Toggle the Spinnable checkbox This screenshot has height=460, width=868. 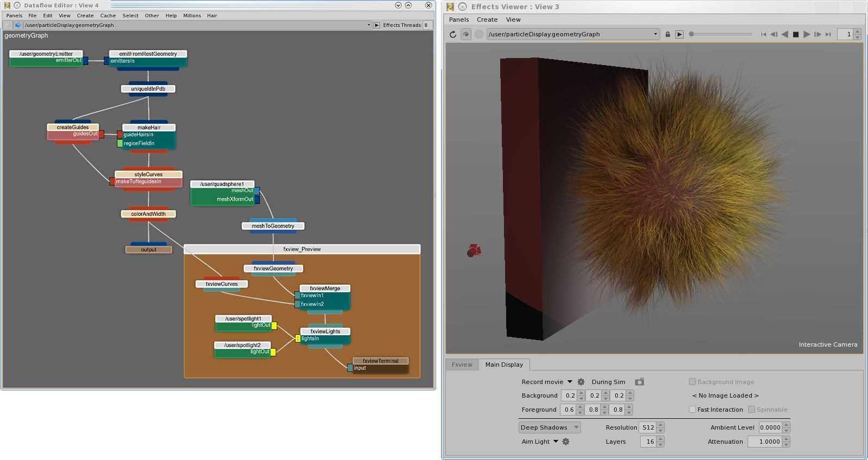[x=751, y=410]
